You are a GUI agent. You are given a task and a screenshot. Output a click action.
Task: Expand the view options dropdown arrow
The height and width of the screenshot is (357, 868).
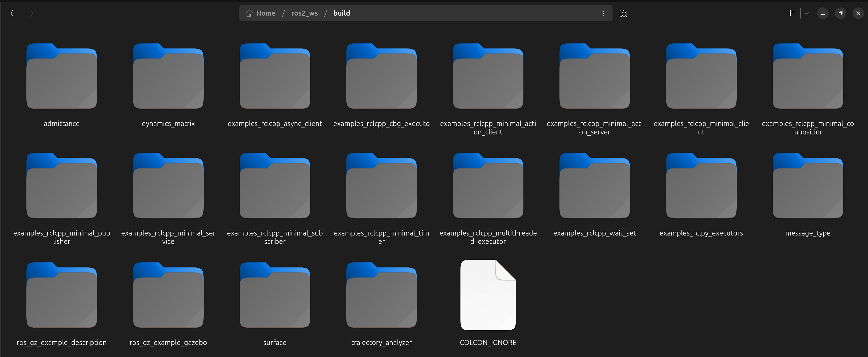[x=806, y=13]
